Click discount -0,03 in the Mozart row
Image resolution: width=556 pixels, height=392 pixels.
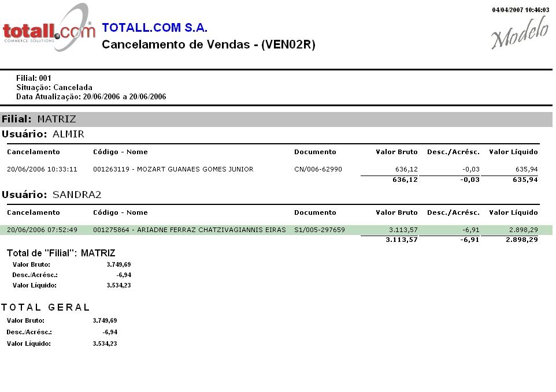471,169
